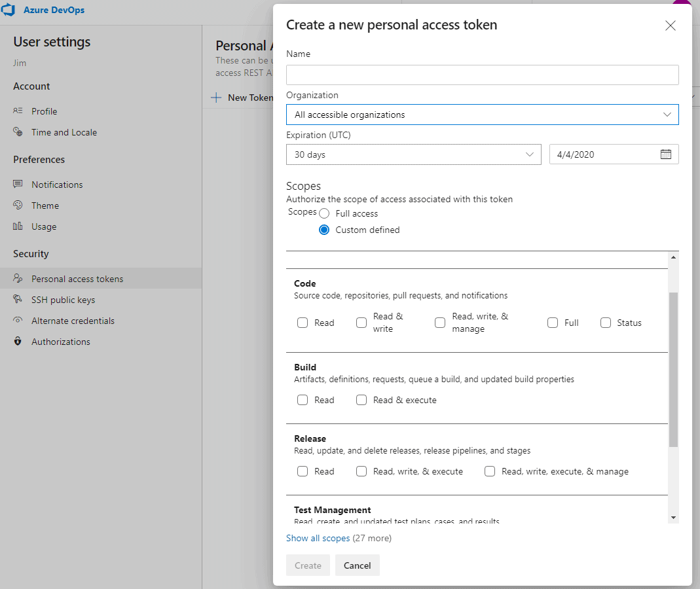Check the Code Read checkbox
The height and width of the screenshot is (589, 700).
(303, 323)
